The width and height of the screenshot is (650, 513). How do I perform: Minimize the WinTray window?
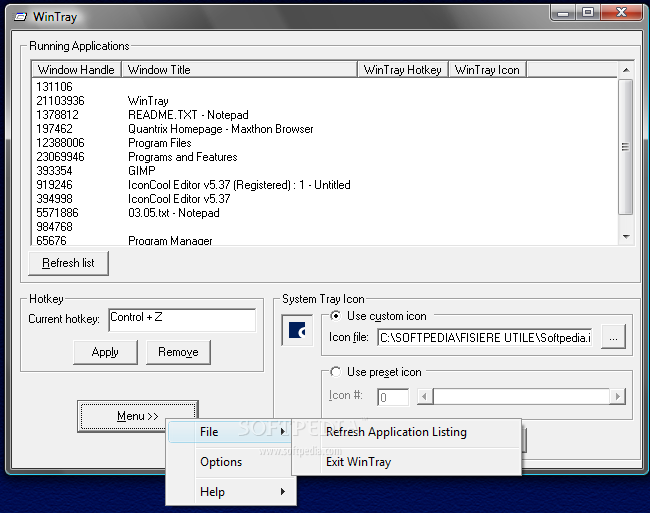[x=563, y=12]
